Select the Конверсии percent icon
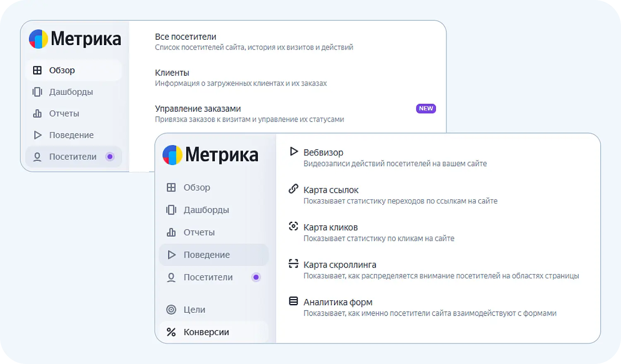 [171, 332]
